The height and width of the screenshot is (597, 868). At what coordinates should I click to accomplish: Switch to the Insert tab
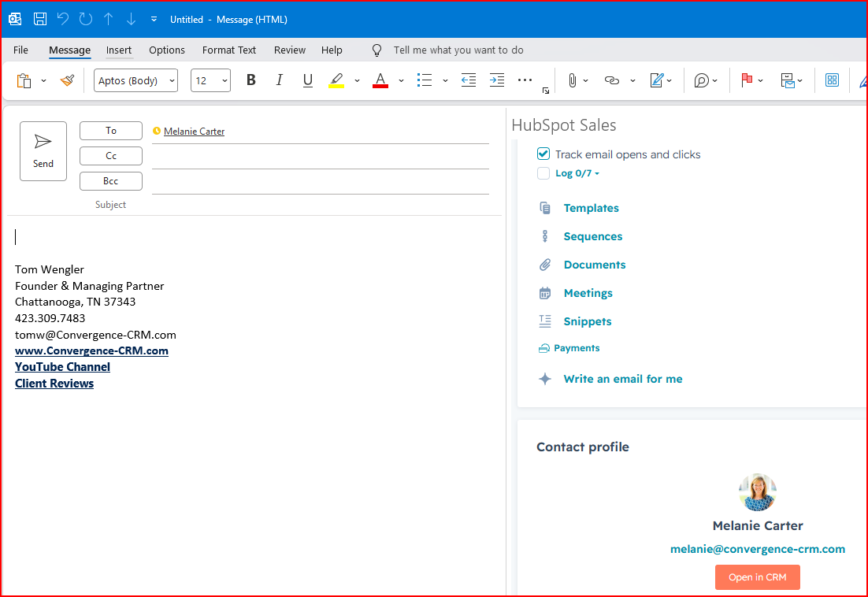tap(119, 50)
